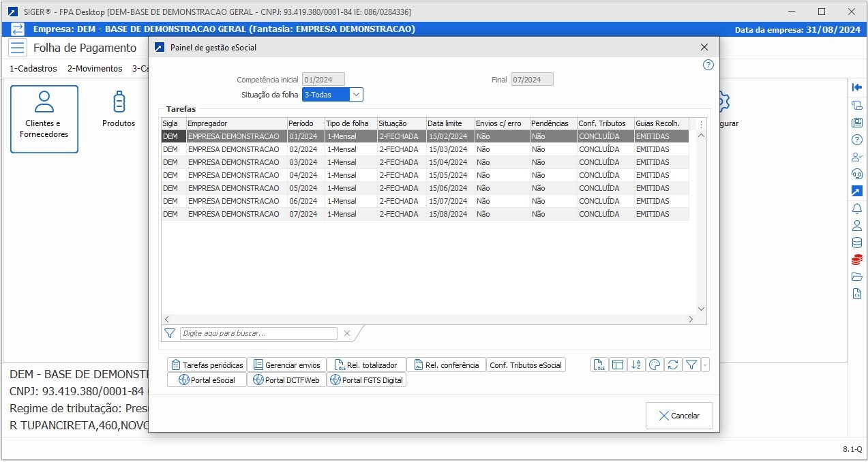Open the grid column options three-dot menu
The image size is (868, 462).
(701, 124)
